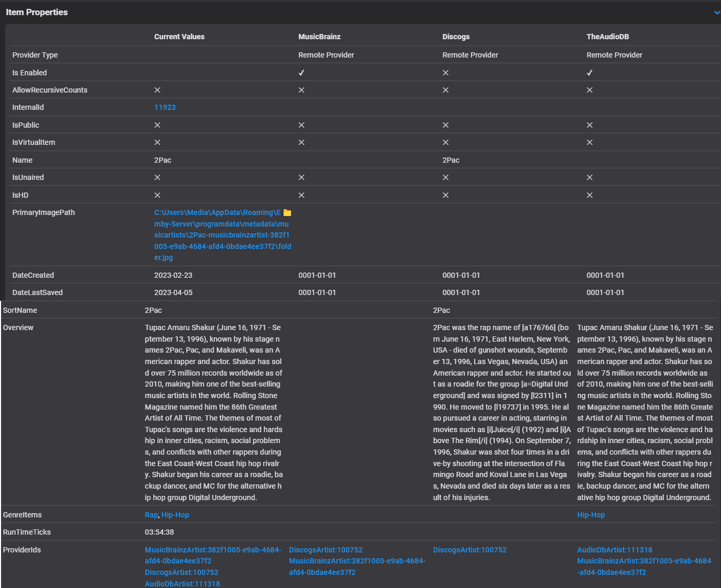Viewport: 721px width, 588px height.
Task: Click the ProviderIds row label
Action: coord(22,550)
